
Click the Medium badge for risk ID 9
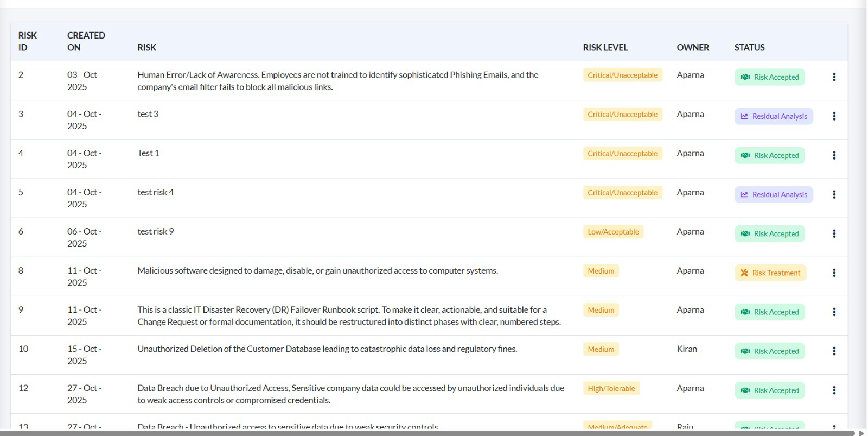coord(601,310)
